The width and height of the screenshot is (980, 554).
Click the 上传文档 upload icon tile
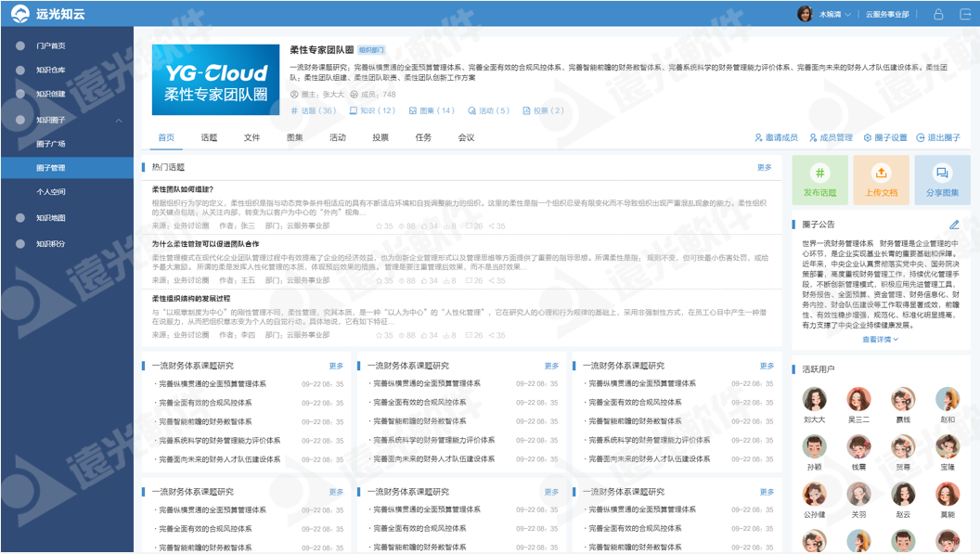tap(881, 180)
